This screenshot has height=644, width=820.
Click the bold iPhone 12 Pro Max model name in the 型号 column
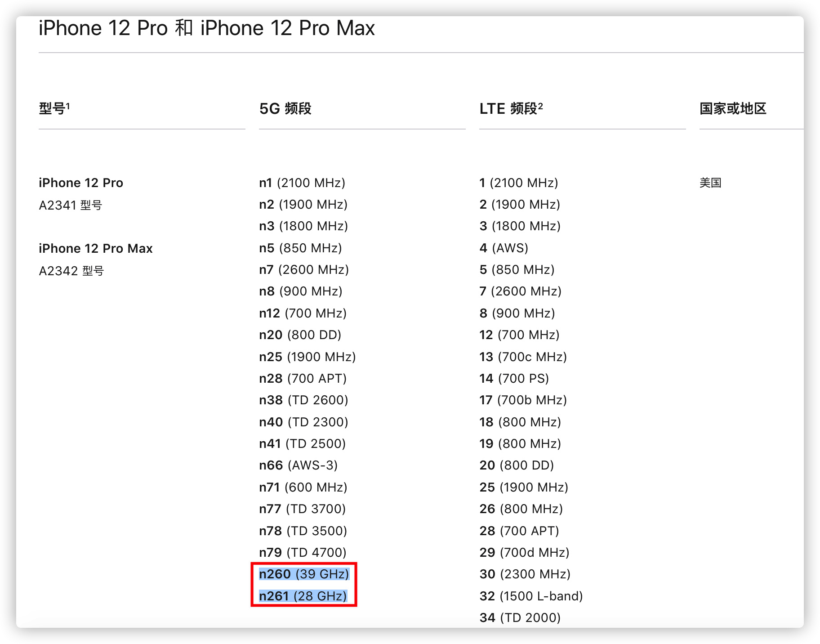(x=96, y=248)
